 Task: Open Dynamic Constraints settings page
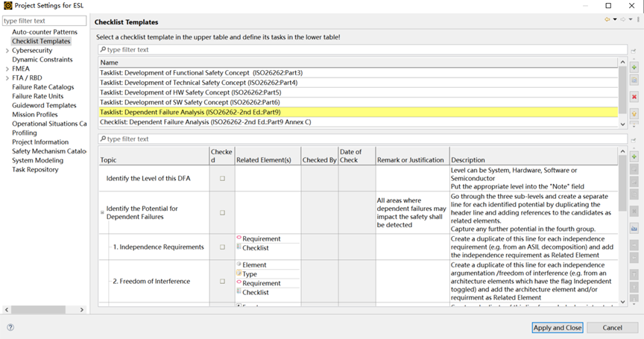pos(42,60)
